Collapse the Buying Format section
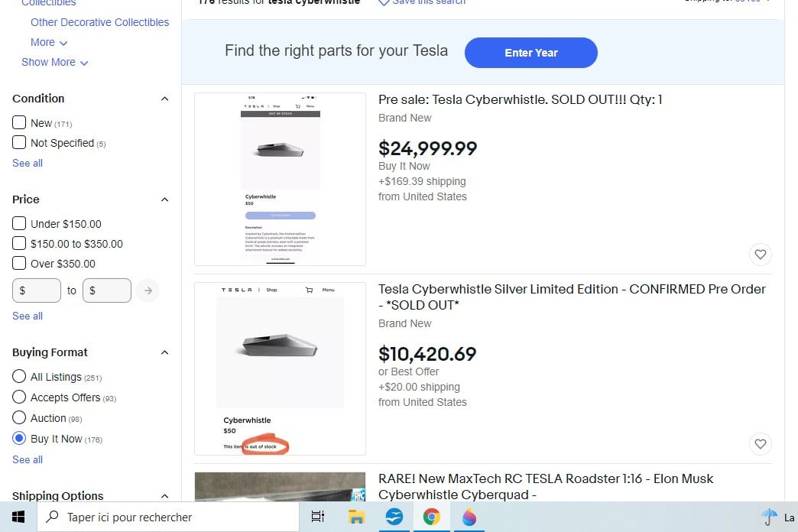Screen dimensions: 798x532 coord(164,352)
